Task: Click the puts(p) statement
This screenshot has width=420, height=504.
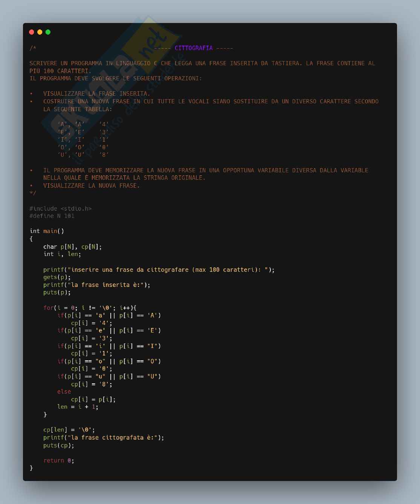Action: pos(57,292)
